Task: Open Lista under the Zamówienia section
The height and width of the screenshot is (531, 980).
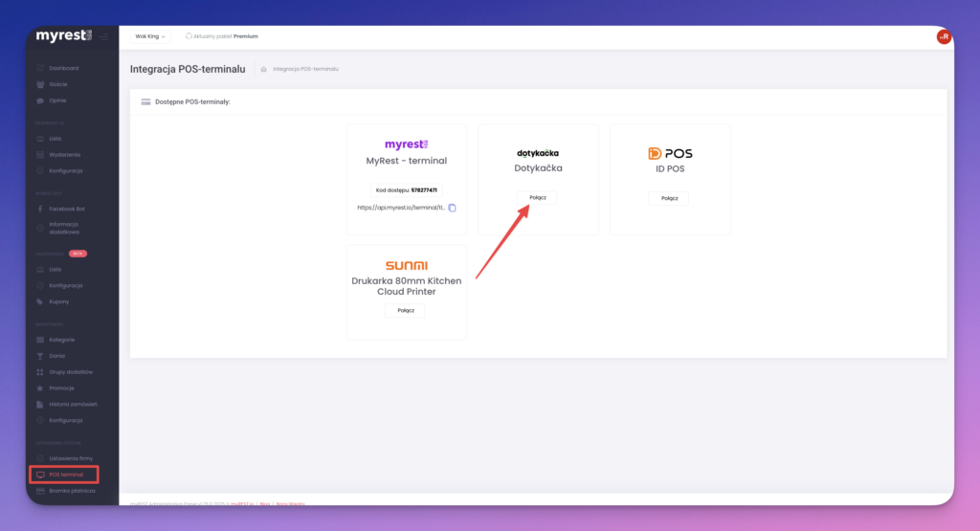Action: point(55,270)
